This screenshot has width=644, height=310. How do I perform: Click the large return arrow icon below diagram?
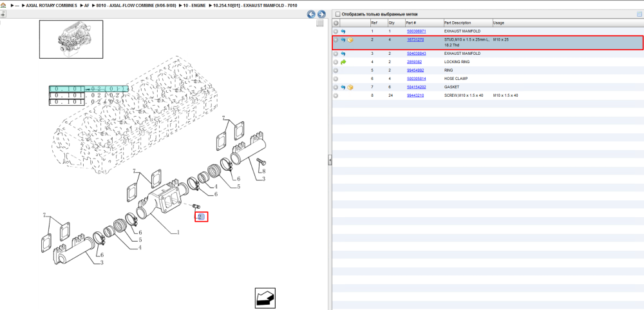(265, 298)
